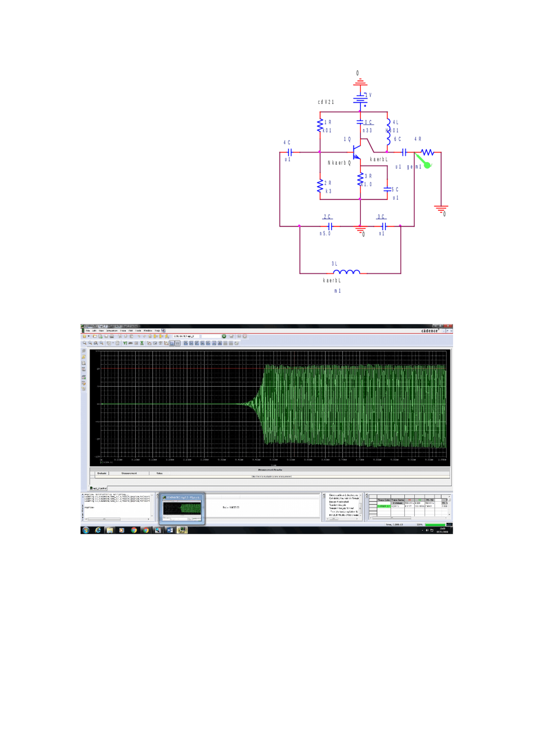The height and width of the screenshot is (756, 534).
Task: Click the volume icon in system tray
Action: 427,530
